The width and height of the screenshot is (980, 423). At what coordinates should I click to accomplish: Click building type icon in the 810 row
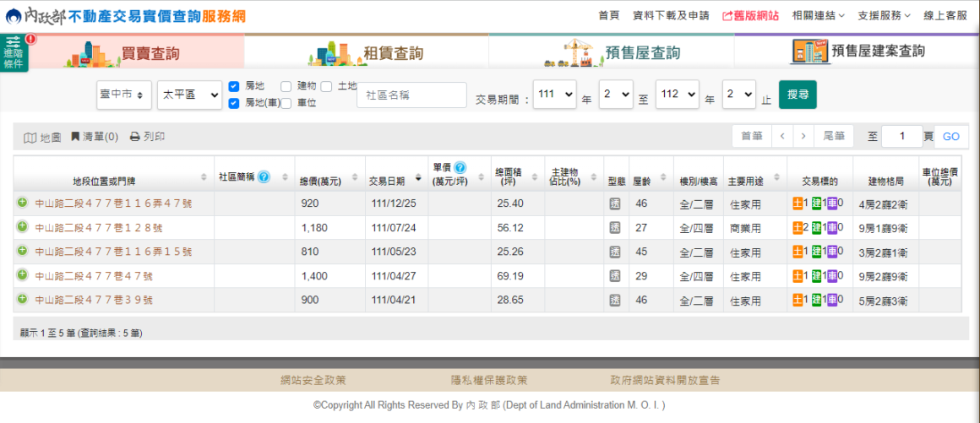click(614, 252)
